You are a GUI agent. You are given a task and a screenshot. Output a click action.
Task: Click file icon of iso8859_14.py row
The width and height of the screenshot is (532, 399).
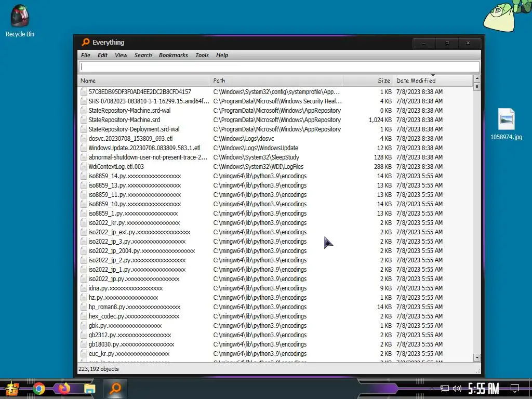[x=84, y=176]
